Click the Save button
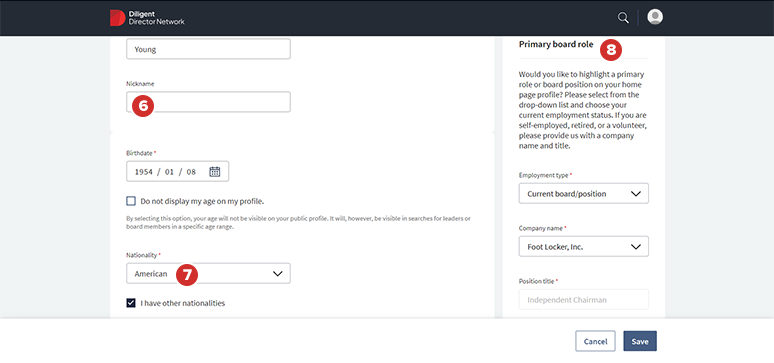774x363 pixels. pyautogui.click(x=640, y=341)
